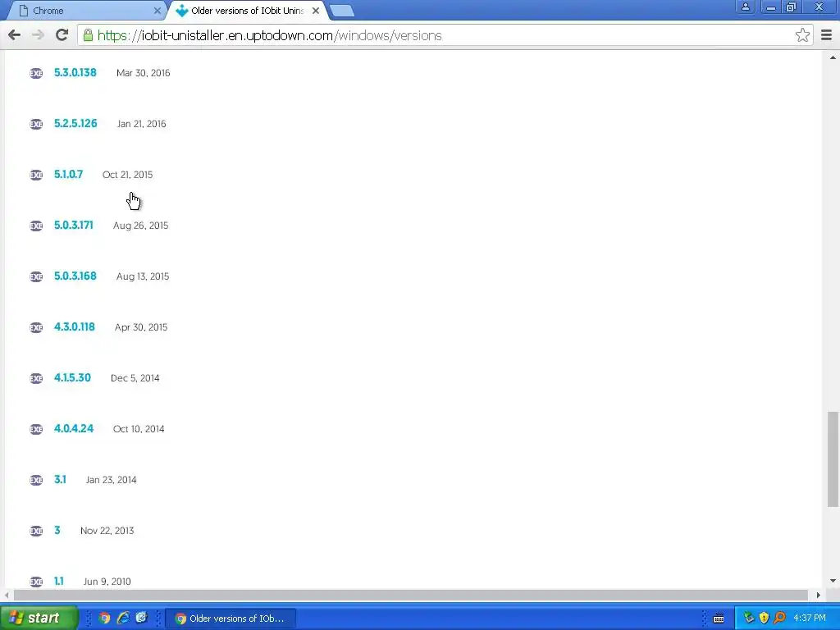Click the date Dec 5, 2014
Viewport: 840px width, 630px height.
point(135,378)
